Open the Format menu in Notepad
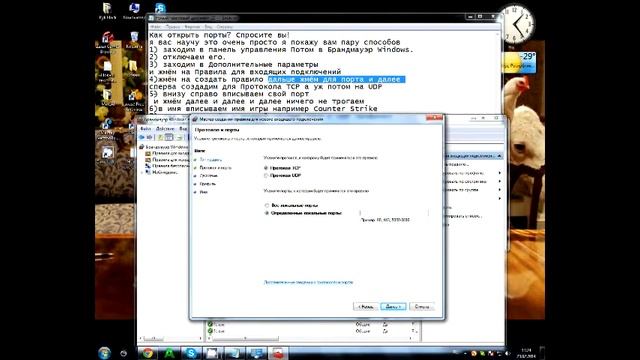The image size is (640, 360). (x=192, y=27)
